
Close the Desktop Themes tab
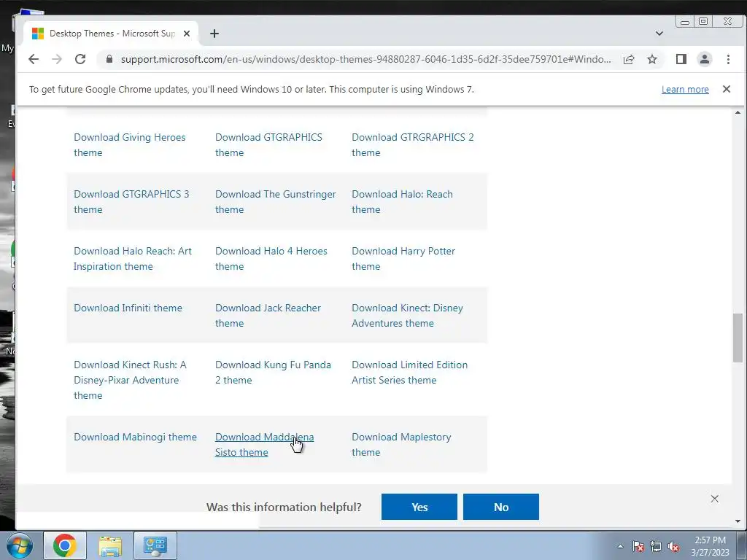coord(187,34)
